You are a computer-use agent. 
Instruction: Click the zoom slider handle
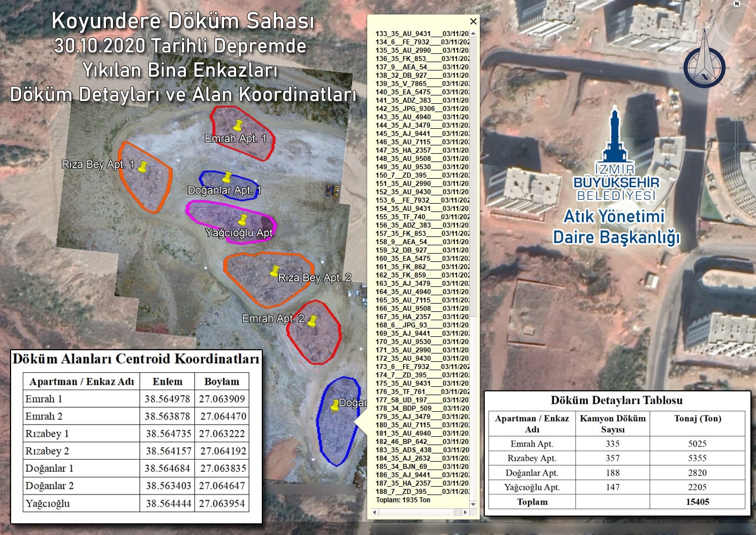737,149
